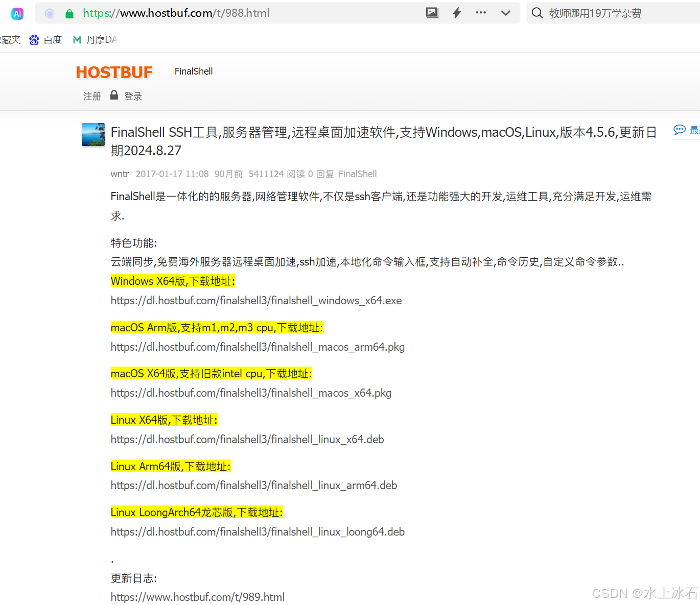The image size is (700, 605).
Task: Click the comment bubble icon at right
Action: click(680, 130)
